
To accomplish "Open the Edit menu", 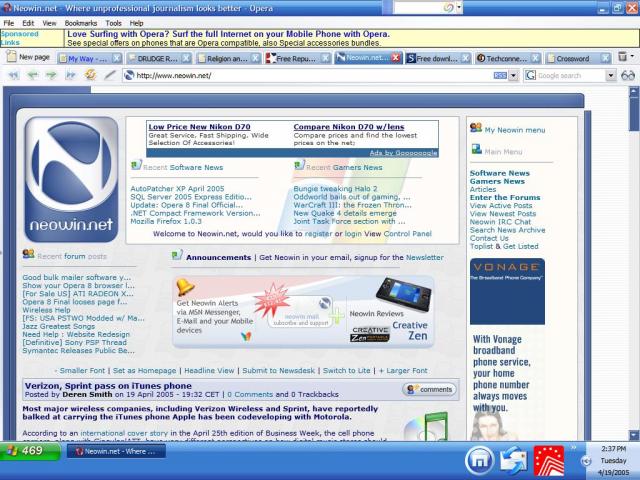I will (x=28, y=23).
